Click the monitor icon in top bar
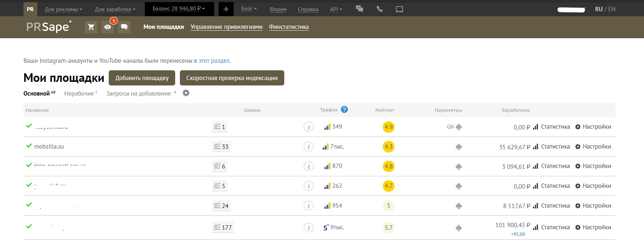Image resolution: width=644 pixels, height=243 pixels. (399, 9)
